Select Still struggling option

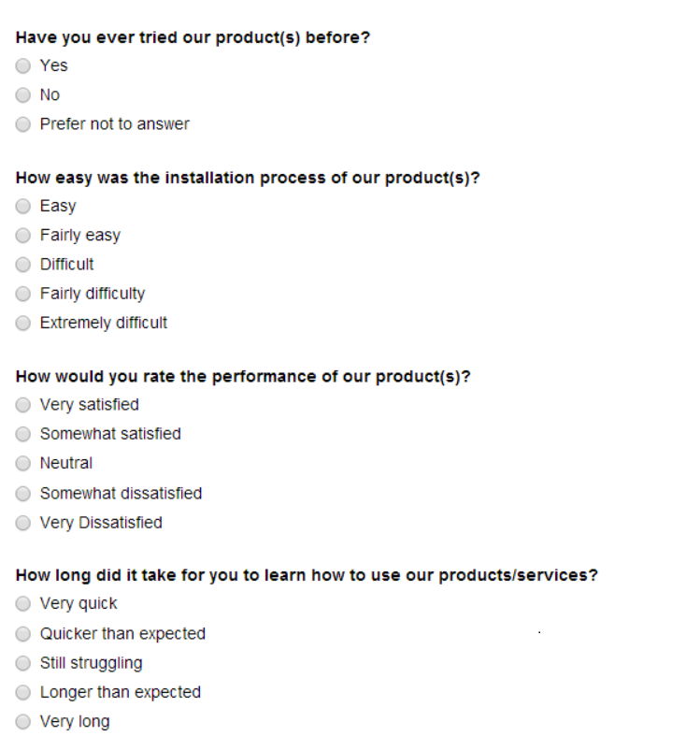coord(23,663)
